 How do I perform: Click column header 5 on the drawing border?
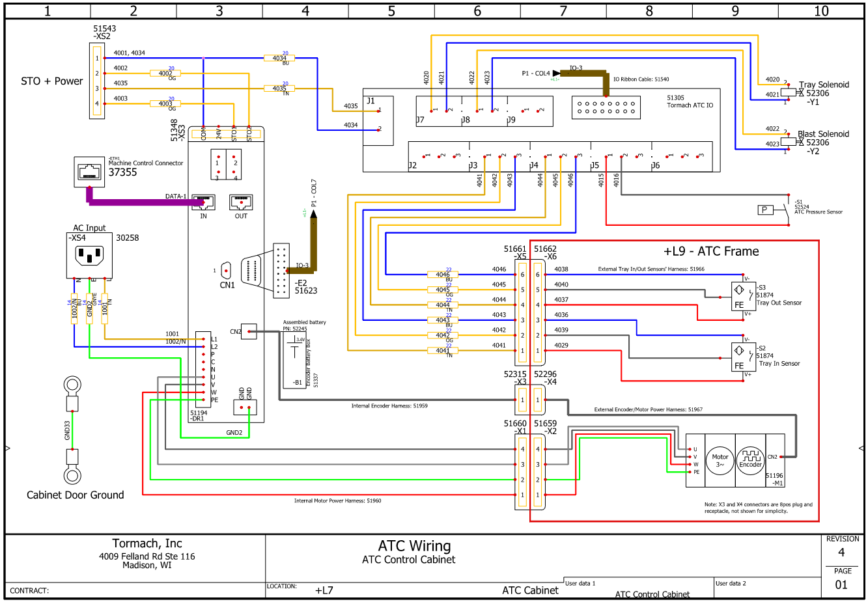391,11
